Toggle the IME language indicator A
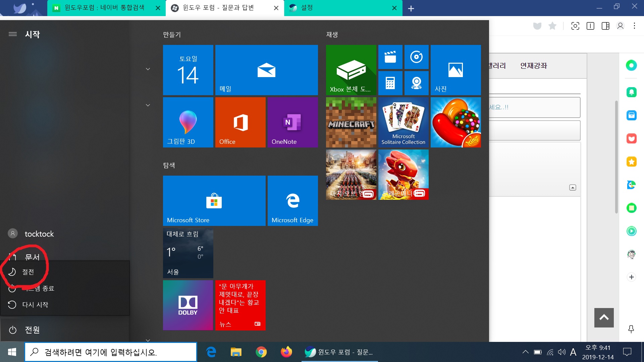Screen dimensions: 644x362 point(573,352)
